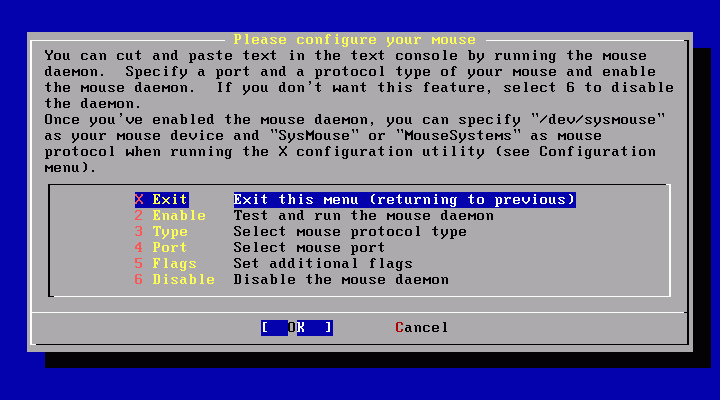720x400 pixels.
Task: Click hotkey number 4 beside Port
Action: pyautogui.click(x=139, y=248)
